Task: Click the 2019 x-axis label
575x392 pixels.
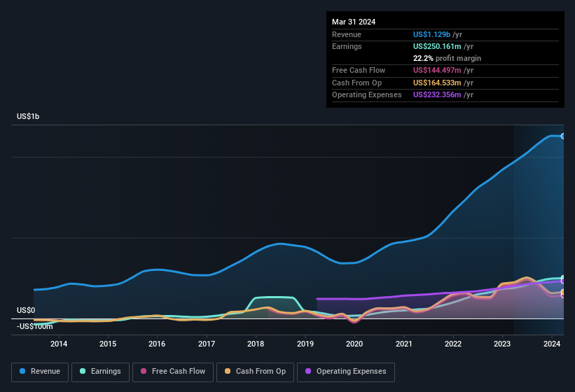Action: click(x=305, y=344)
